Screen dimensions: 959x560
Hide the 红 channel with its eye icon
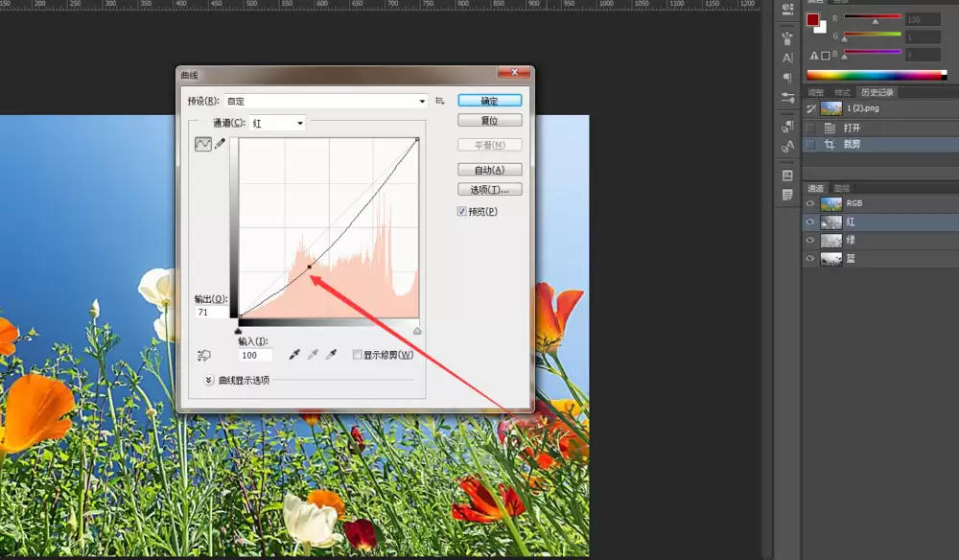pyautogui.click(x=809, y=222)
